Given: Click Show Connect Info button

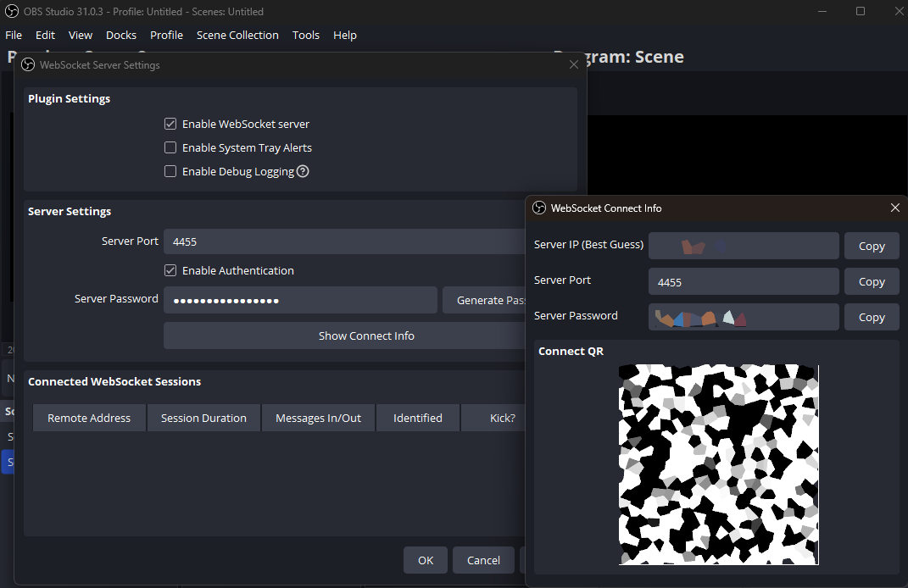Looking at the screenshot, I should coord(344,336).
